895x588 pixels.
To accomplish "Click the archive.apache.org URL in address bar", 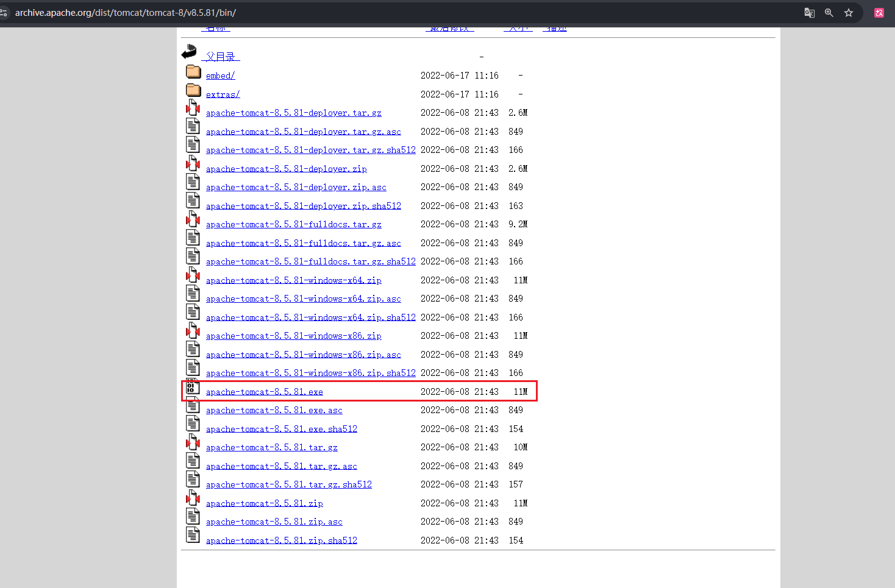I will click(x=125, y=13).
